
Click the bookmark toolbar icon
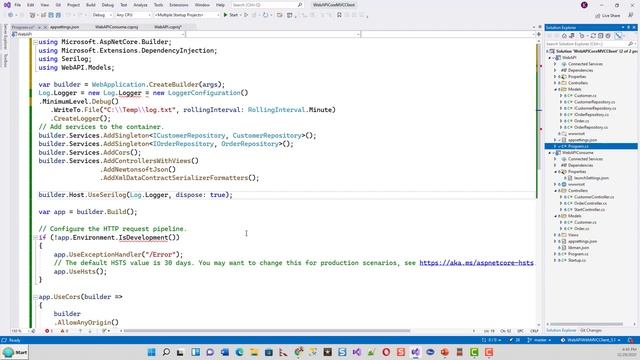(339, 15)
